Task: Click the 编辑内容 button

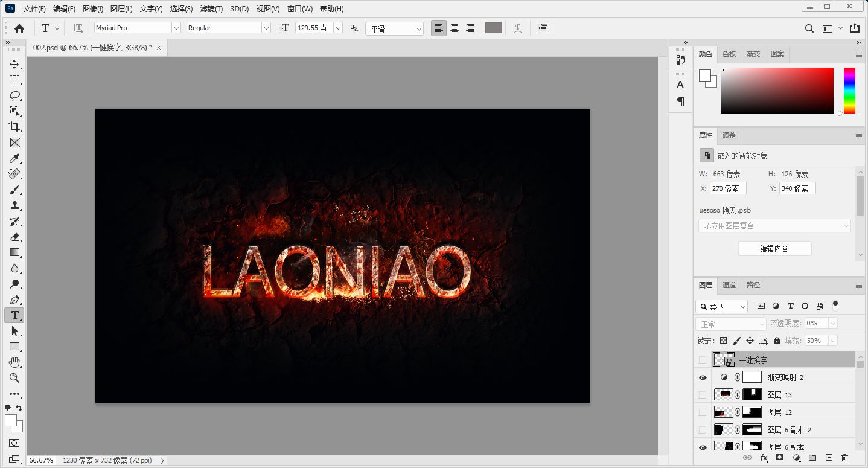Action: 774,248
